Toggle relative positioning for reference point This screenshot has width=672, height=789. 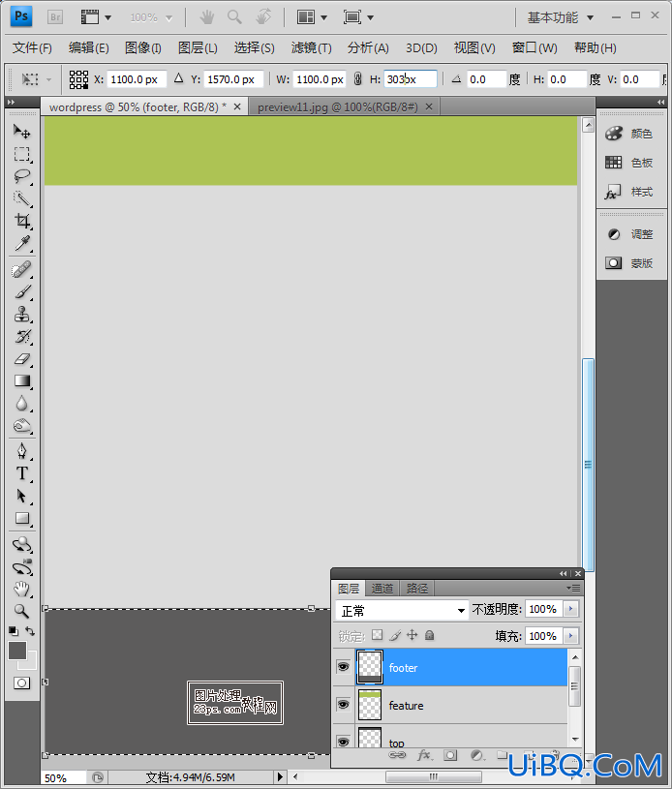pyautogui.click(x=179, y=78)
